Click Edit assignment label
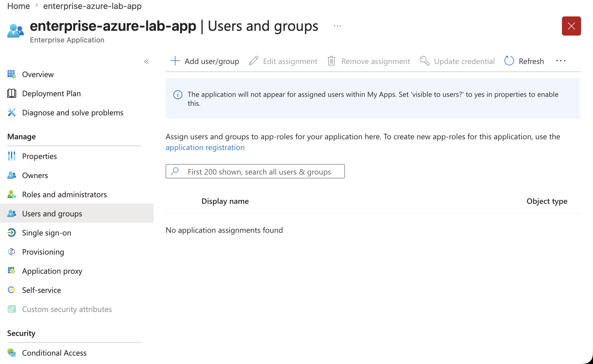The height and width of the screenshot is (364, 593). tap(290, 61)
